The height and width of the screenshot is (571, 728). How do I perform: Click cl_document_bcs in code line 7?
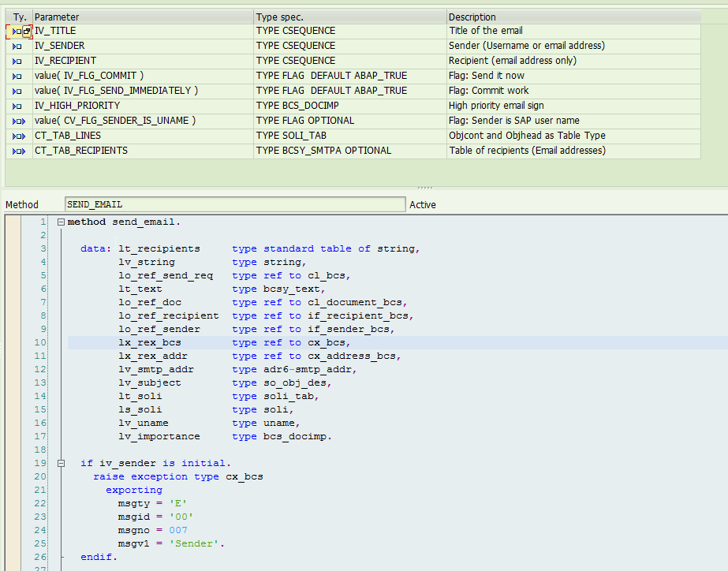pyautogui.click(x=355, y=303)
